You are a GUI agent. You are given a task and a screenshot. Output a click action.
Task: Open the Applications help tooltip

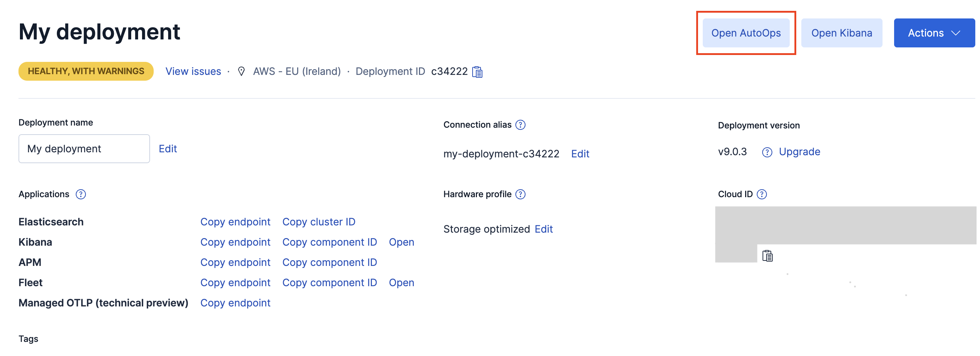[80, 194]
